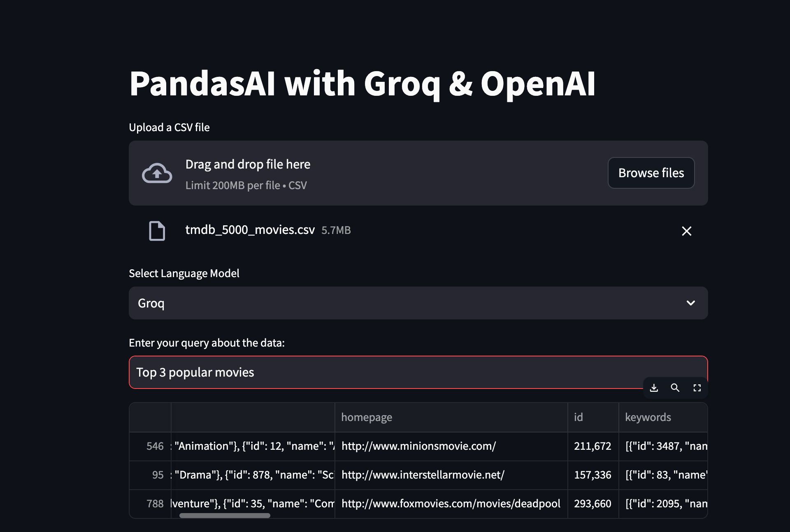Screen dimensions: 790x532
Task: Click the chevron on the Groq selector
Action: point(691,303)
